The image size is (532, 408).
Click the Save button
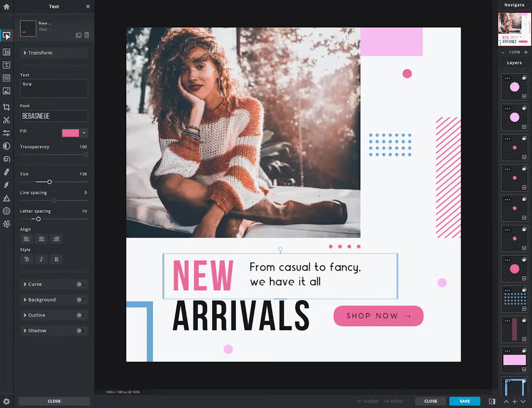tap(464, 401)
